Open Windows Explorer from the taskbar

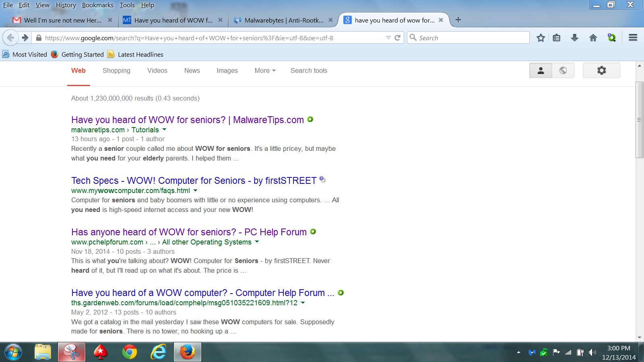43,352
